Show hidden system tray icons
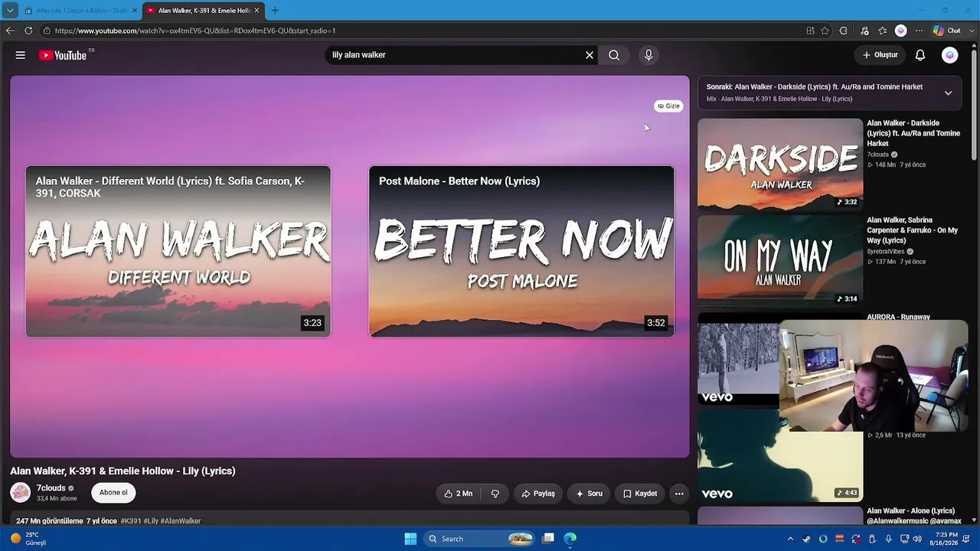The height and width of the screenshot is (551, 980). pos(790,539)
